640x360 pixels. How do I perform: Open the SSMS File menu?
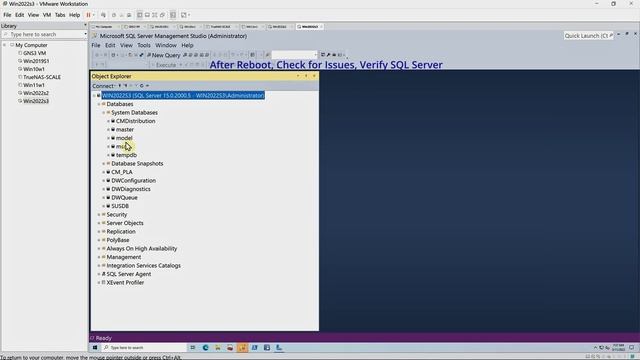(96, 45)
